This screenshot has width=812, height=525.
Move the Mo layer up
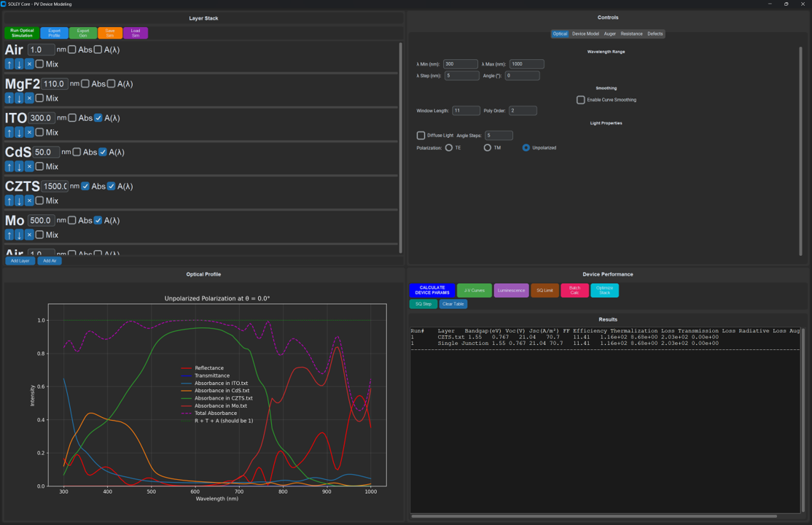point(8,234)
